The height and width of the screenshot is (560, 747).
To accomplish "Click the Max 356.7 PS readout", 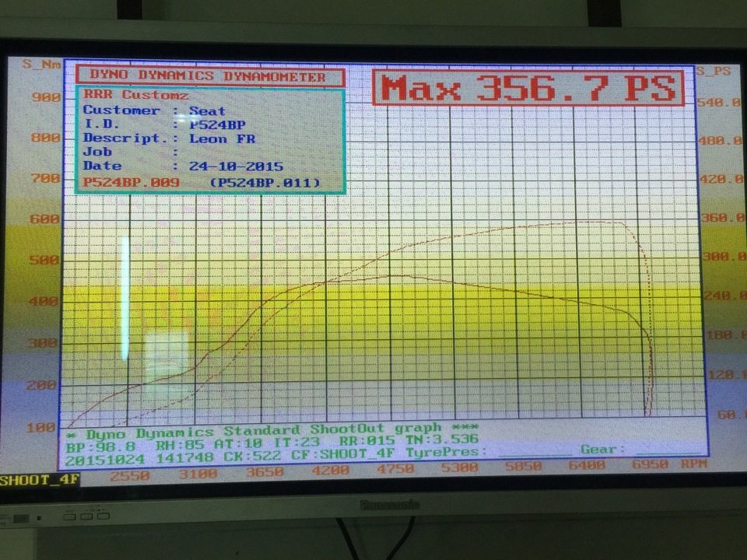I will pyautogui.click(x=528, y=88).
